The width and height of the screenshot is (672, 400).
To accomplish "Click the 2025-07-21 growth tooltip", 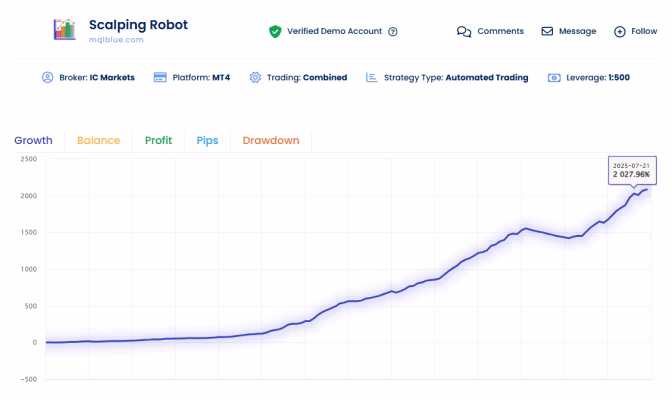I will point(632,171).
